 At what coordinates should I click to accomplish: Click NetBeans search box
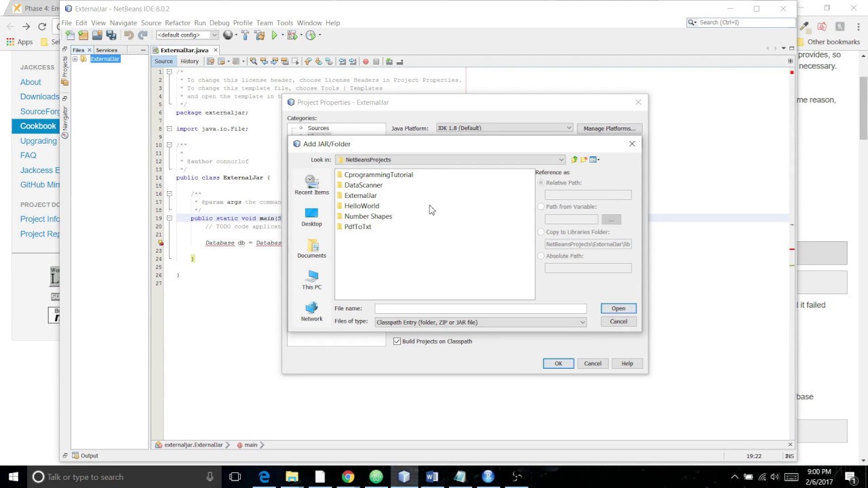741,22
